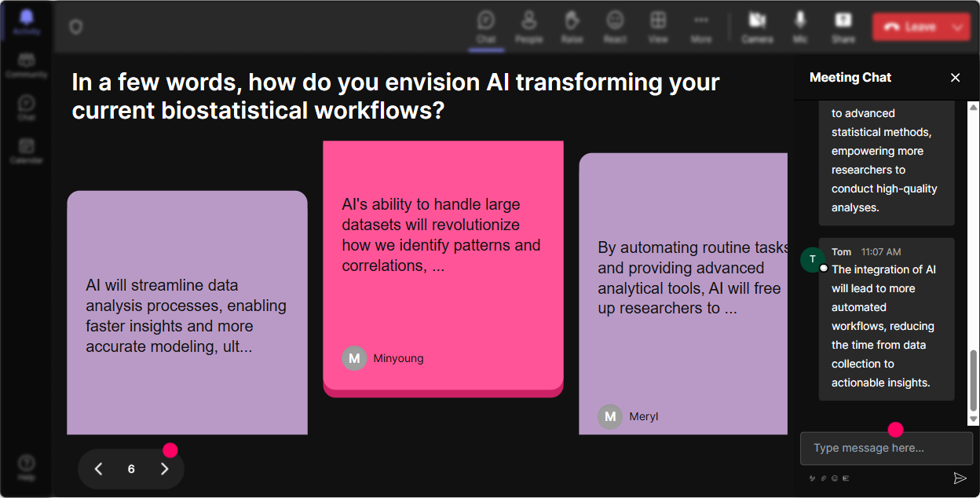Click the name Meryl on card
The width and height of the screenshot is (980, 498).
click(x=644, y=416)
